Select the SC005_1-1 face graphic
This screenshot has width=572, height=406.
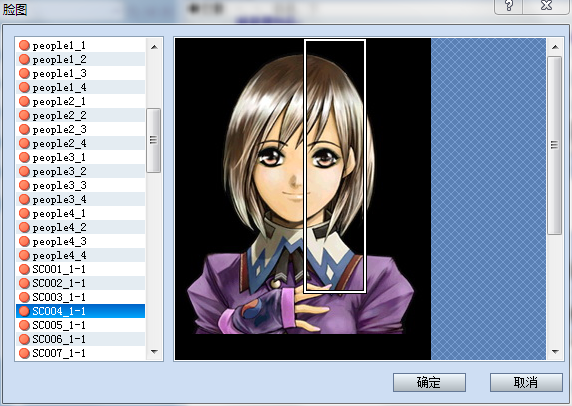click(81, 325)
